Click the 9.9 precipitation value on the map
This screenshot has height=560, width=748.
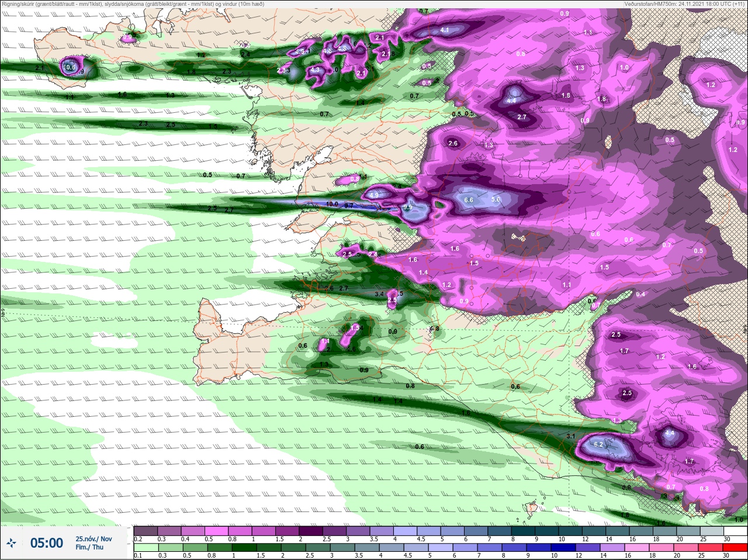click(x=408, y=208)
